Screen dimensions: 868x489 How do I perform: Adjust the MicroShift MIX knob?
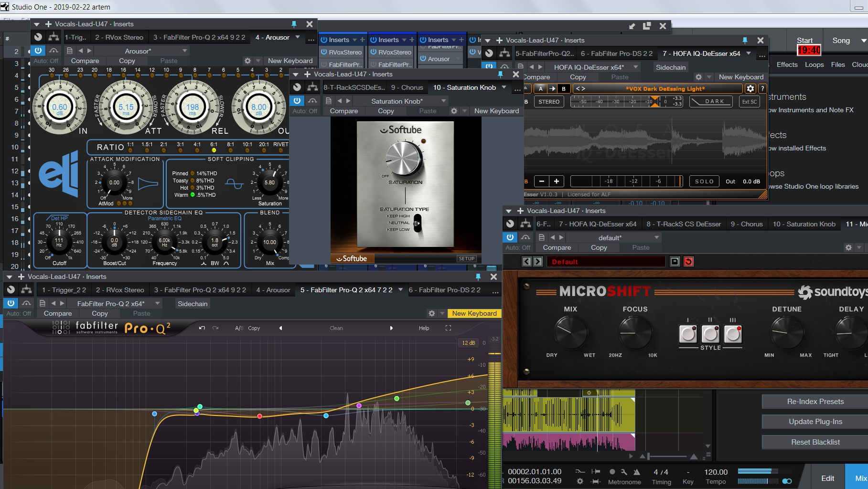point(570,332)
